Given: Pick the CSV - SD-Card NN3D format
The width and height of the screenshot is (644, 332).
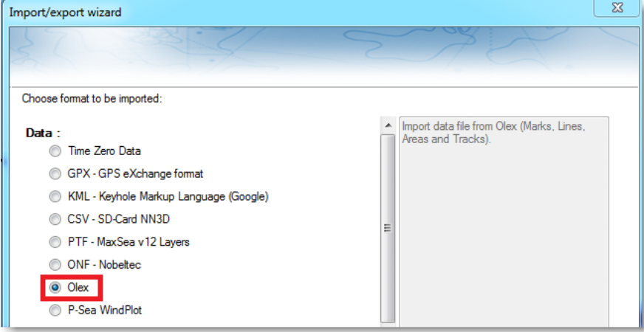Looking at the screenshot, I should click(55, 220).
